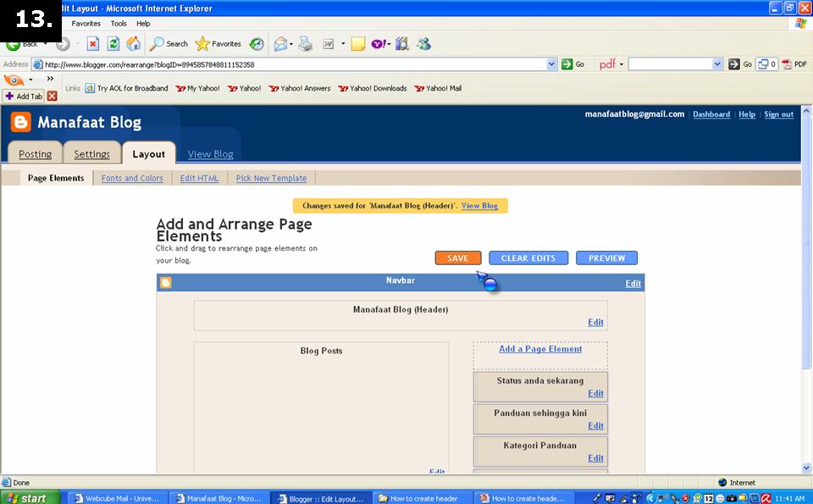The width and height of the screenshot is (813, 504).
Task: Open the Tools menu
Action: (119, 24)
